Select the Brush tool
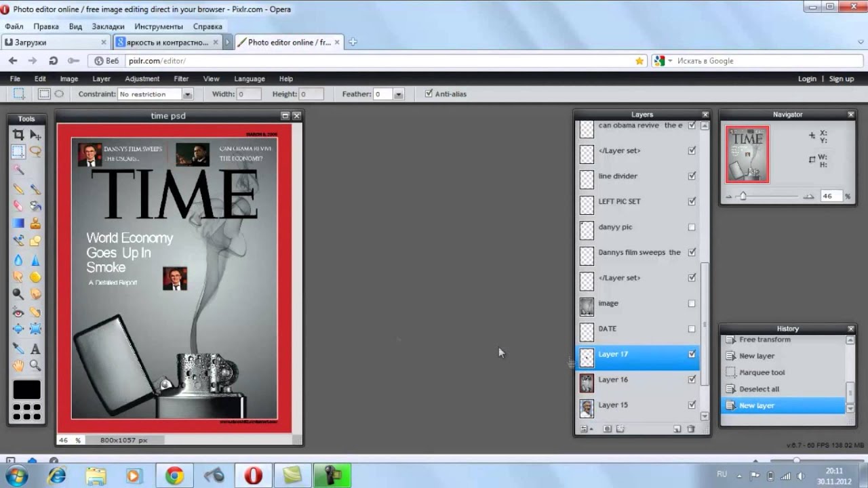This screenshot has height=488, width=868. 35,188
